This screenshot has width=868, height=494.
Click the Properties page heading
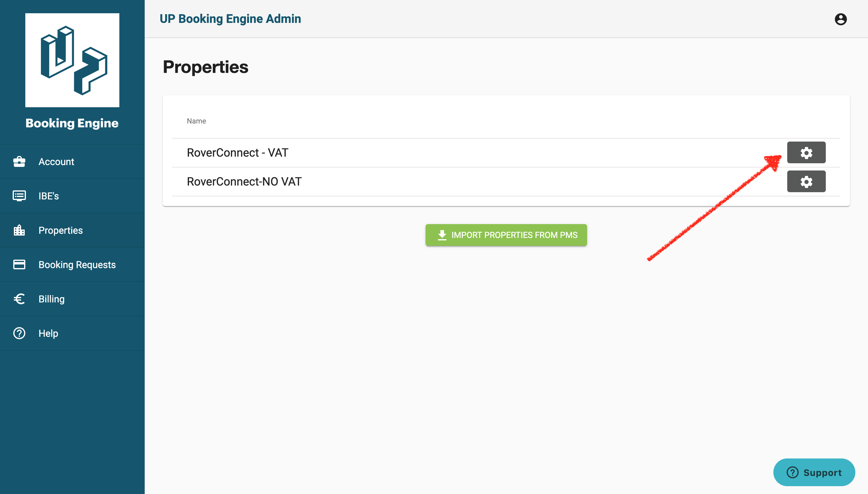point(206,67)
